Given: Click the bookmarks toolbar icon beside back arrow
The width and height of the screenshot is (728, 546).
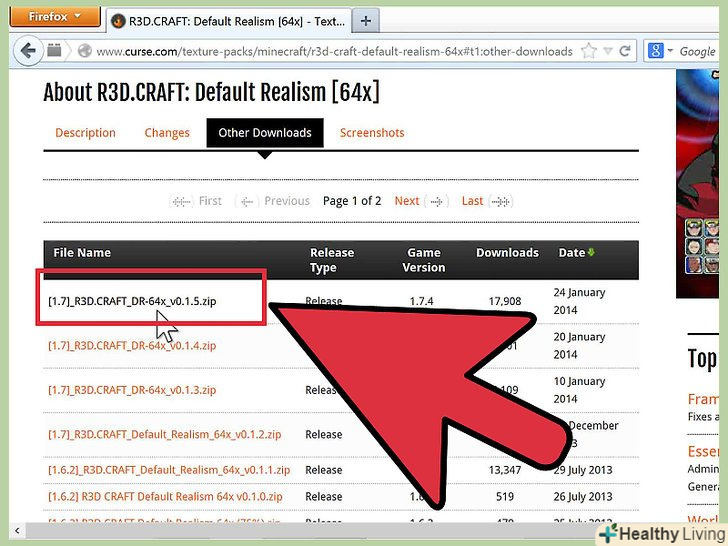Looking at the screenshot, I should coord(54,50).
